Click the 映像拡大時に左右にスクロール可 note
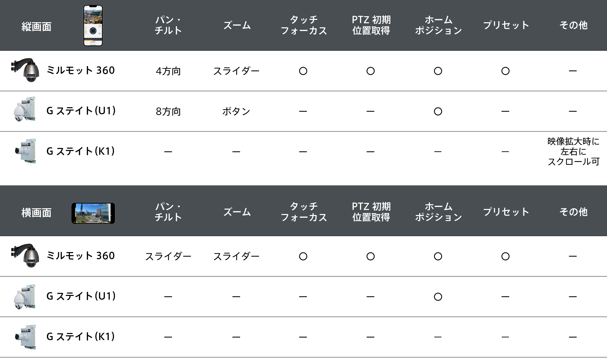 coord(573,152)
